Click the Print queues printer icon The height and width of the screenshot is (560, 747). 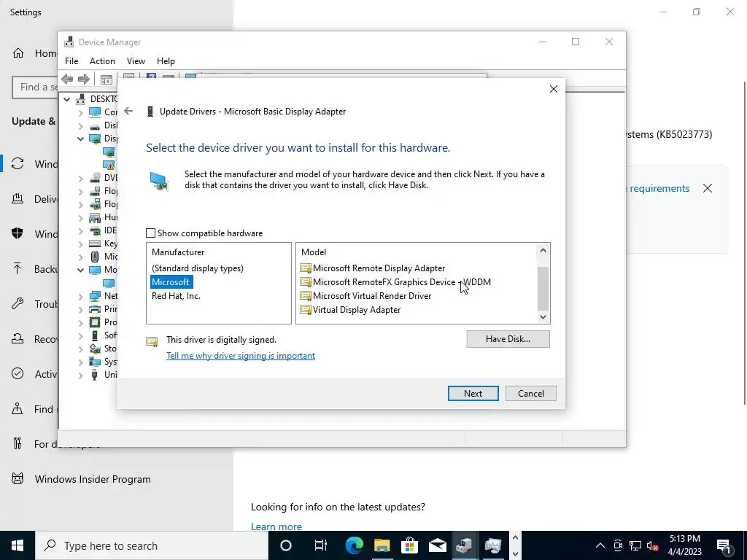point(95,309)
